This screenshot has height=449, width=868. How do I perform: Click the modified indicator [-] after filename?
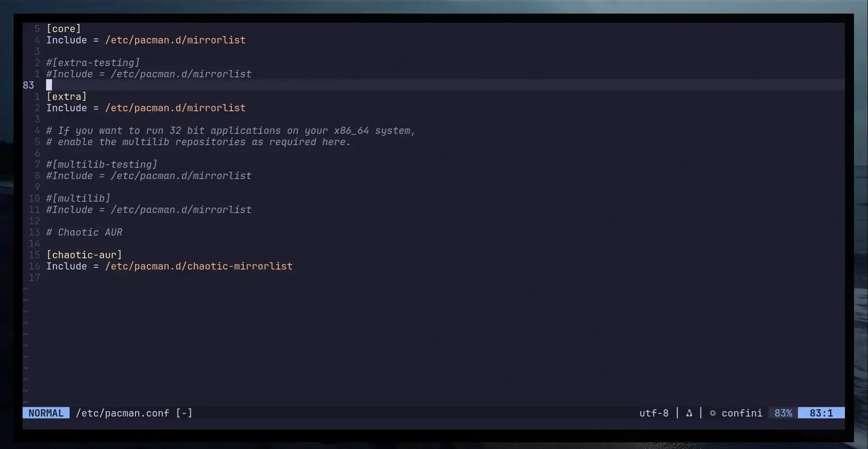pyautogui.click(x=184, y=413)
